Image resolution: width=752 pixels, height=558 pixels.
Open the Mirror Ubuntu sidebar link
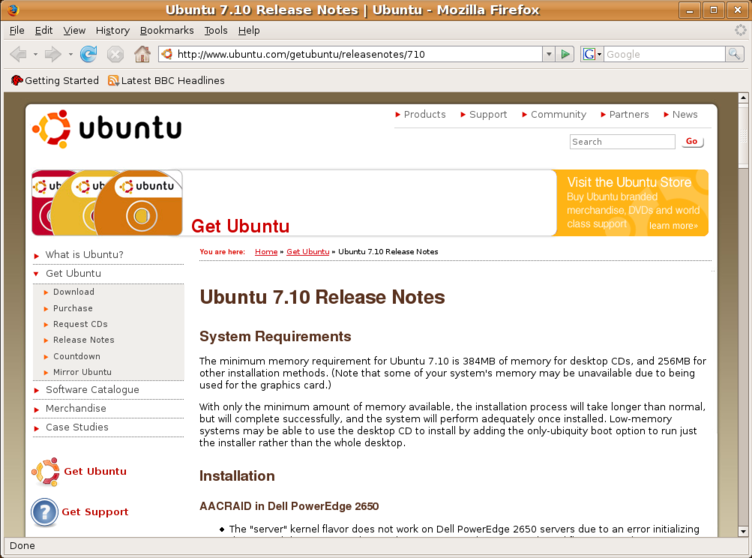[x=82, y=372]
